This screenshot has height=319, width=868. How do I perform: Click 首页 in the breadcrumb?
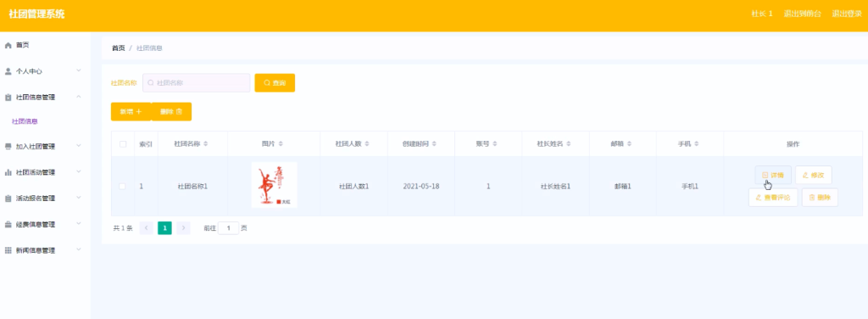[x=119, y=48]
